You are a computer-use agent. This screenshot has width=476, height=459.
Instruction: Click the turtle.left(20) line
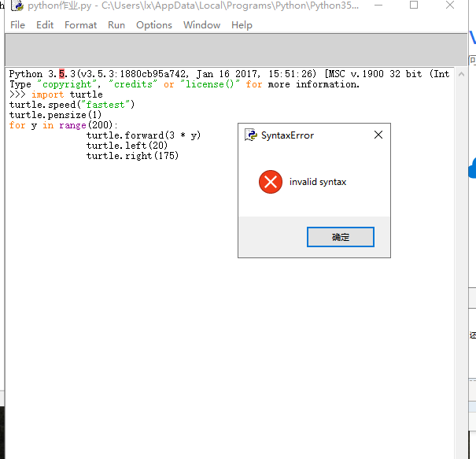[127, 146]
